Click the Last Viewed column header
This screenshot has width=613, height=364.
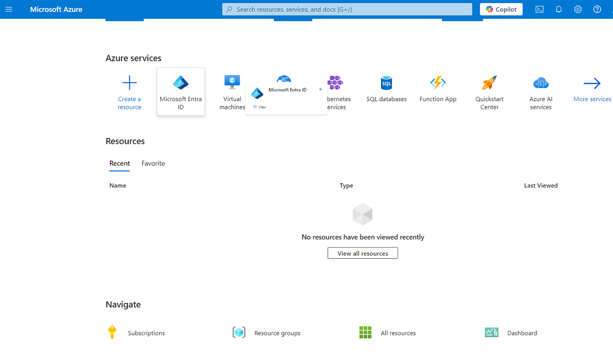(x=541, y=185)
